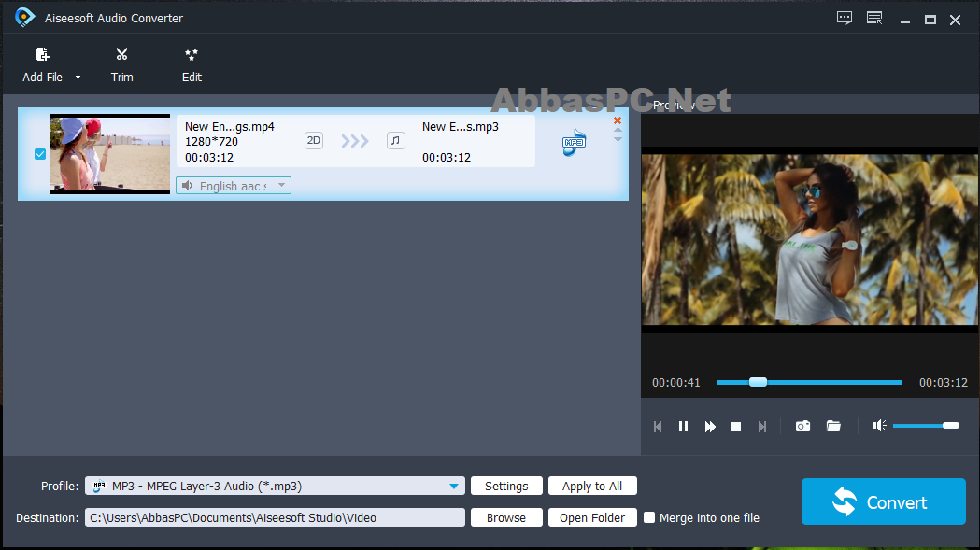Open the Edit effects tool
The height and width of the screenshot is (550, 980).
(x=192, y=65)
